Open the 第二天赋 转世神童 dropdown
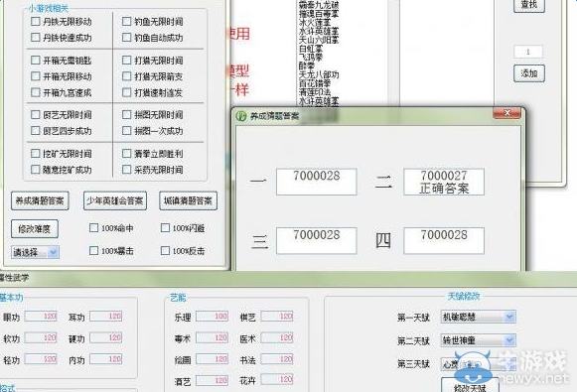577x392 pixels. click(x=478, y=340)
